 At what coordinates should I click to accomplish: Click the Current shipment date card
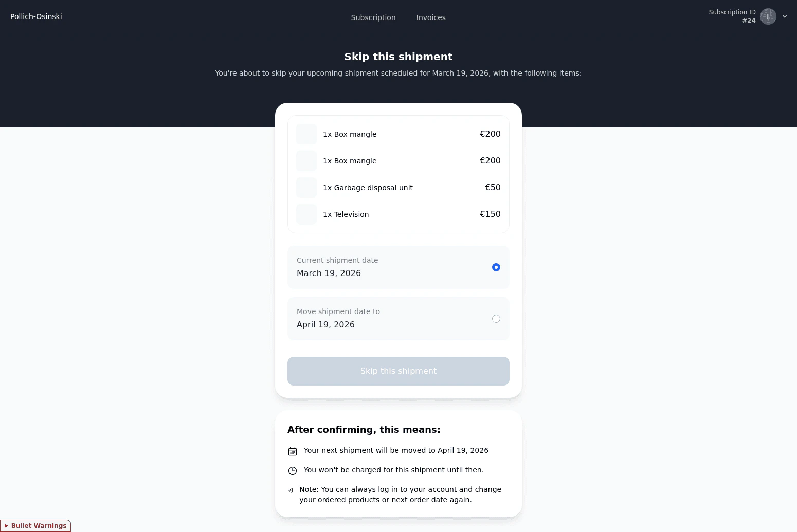coord(398,267)
